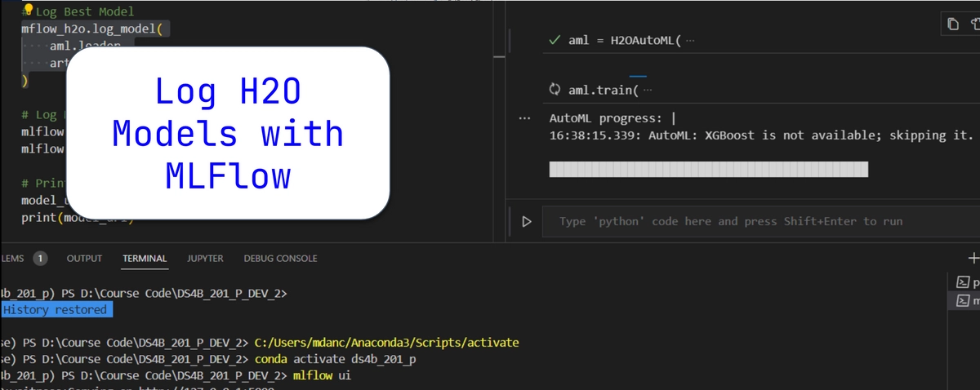Click the 'mlflow ui' command in the terminal
The image size is (980, 390).
pos(322,375)
